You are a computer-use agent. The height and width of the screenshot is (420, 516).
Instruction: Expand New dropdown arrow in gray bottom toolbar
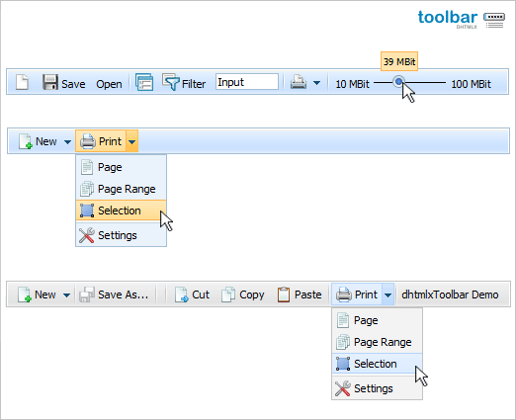coord(66,294)
